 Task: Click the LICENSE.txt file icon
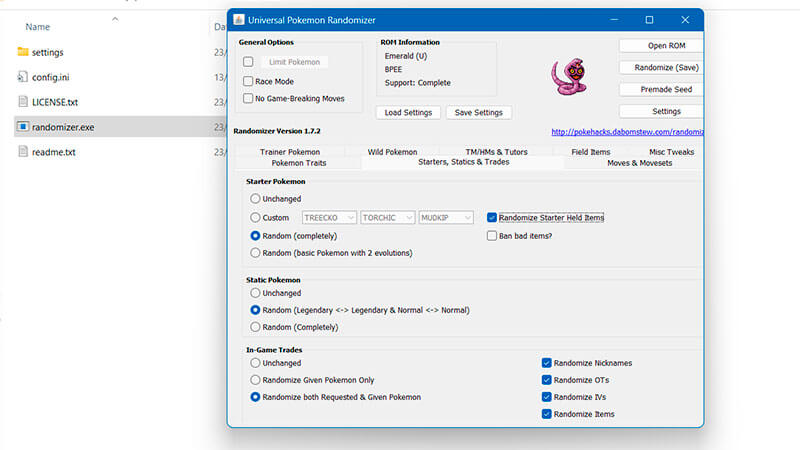22,102
